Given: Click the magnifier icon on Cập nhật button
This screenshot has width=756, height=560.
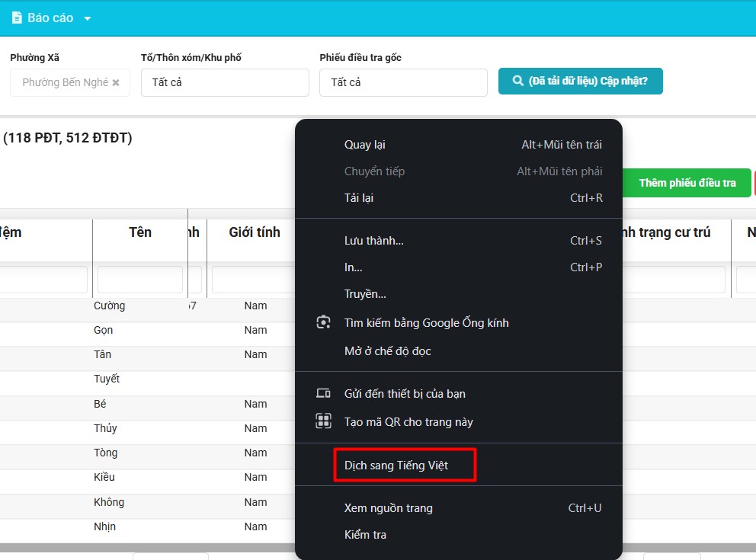Looking at the screenshot, I should [x=517, y=81].
